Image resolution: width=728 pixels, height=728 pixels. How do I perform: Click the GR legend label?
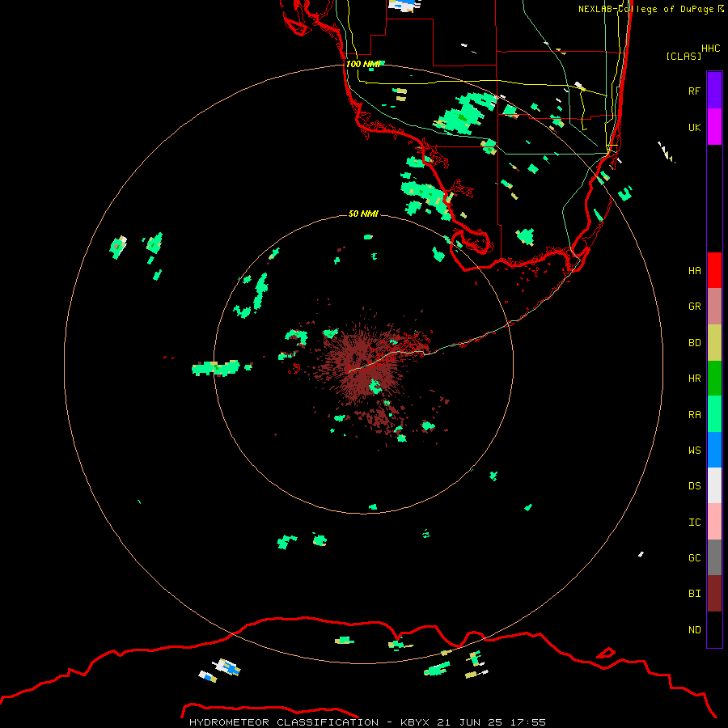point(695,307)
